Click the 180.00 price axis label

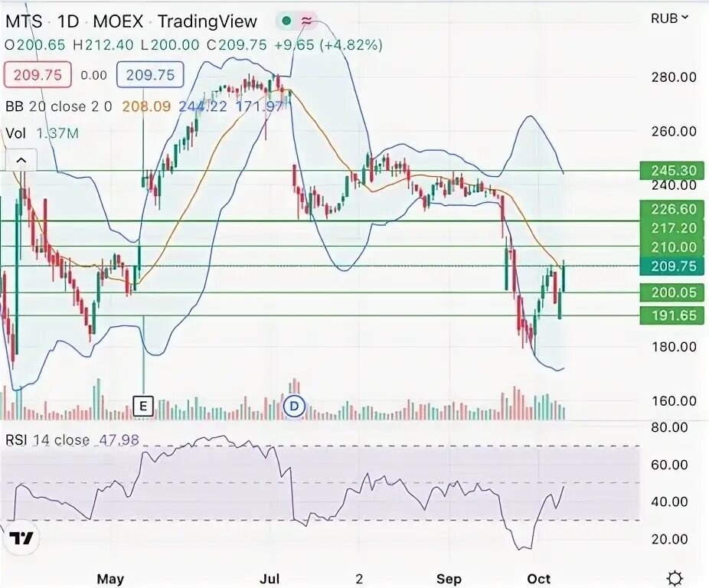(674, 347)
